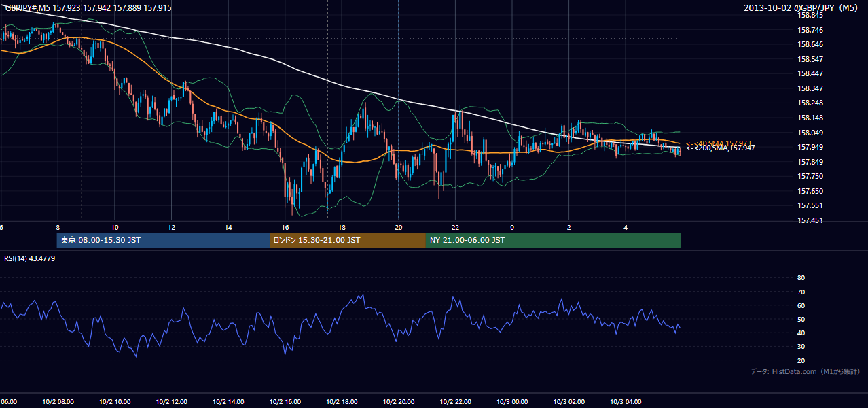Click price axis value 157.849
The width and height of the screenshot is (868, 408).
tap(810, 162)
